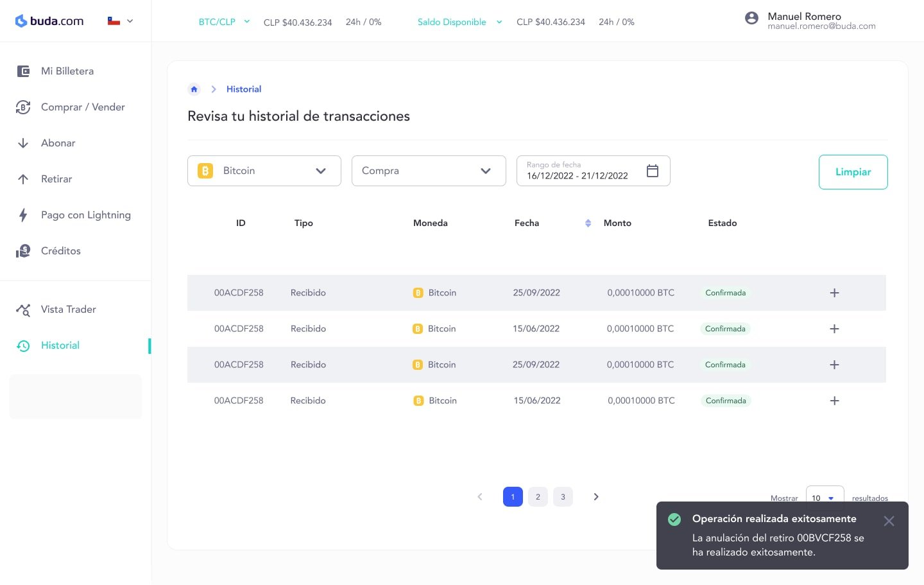Viewport: 924px width, 585px height.
Task: Go to previous page arrow
Action: coord(480,497)
